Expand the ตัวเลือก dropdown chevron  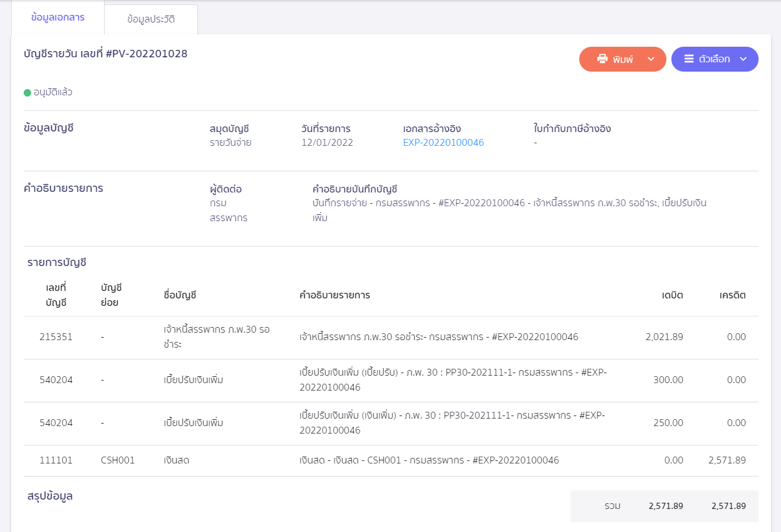pos(743,59)
